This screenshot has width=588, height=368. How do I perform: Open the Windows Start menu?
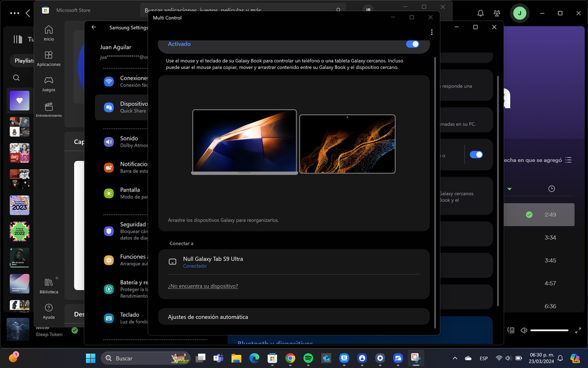click(x=90, y=358)
